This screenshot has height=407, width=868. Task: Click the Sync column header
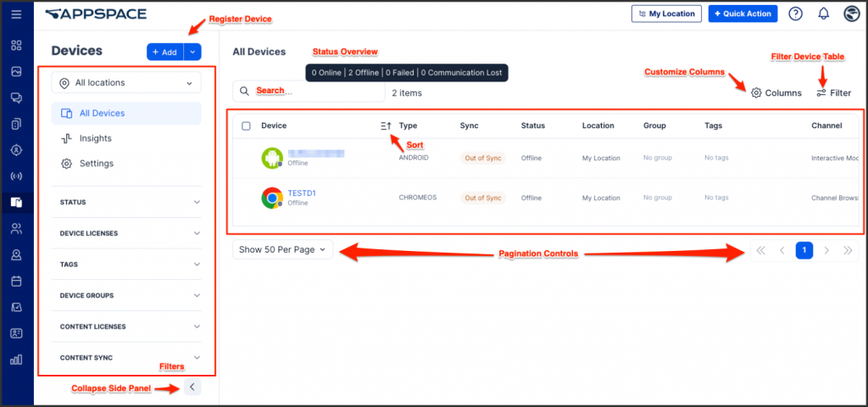coord(469,125)
